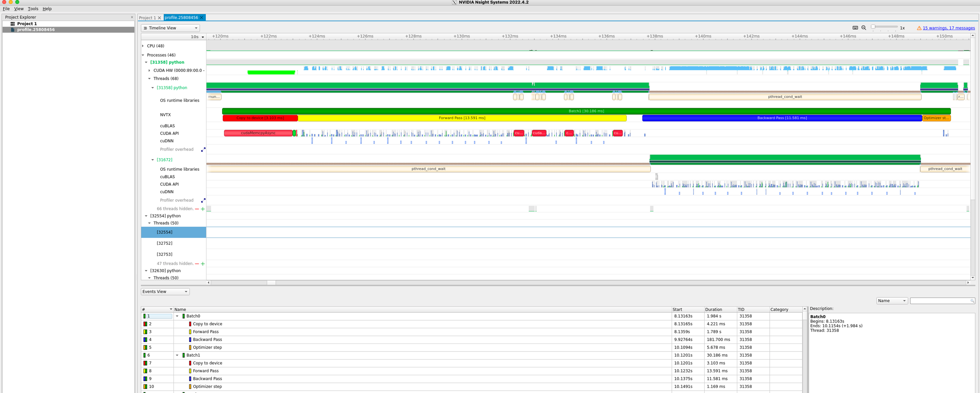Viewport: 980px width, 393px height.
Task: Collapse the Batch1 events row
Action: pos(177,355)
